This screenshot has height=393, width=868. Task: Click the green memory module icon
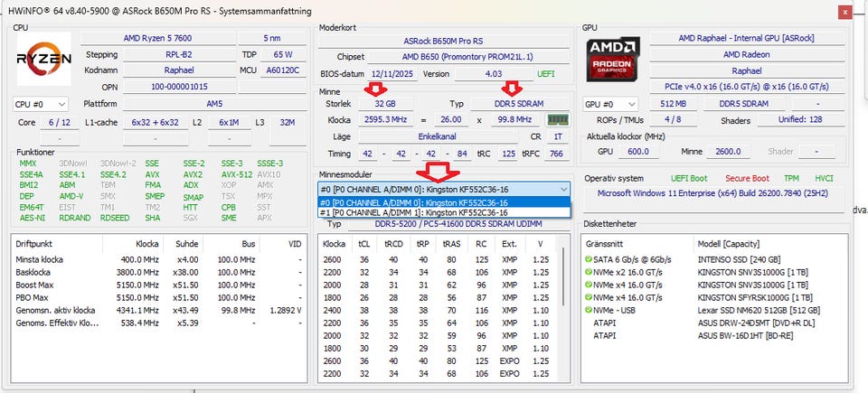(x=559, y=119)
